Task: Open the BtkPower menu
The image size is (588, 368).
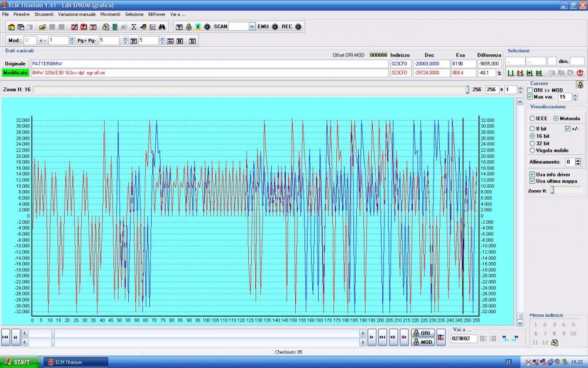Action: [156, 14]
